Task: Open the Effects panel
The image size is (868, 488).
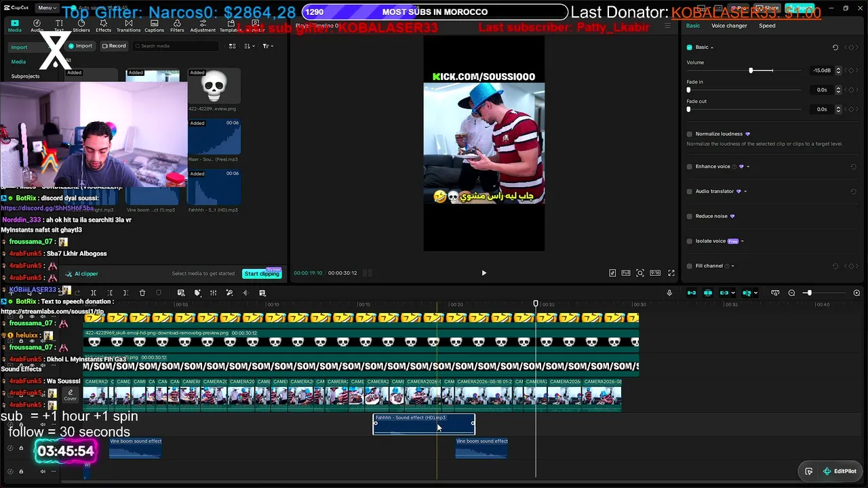Action: pyautogui.click(x=103, y=26)
